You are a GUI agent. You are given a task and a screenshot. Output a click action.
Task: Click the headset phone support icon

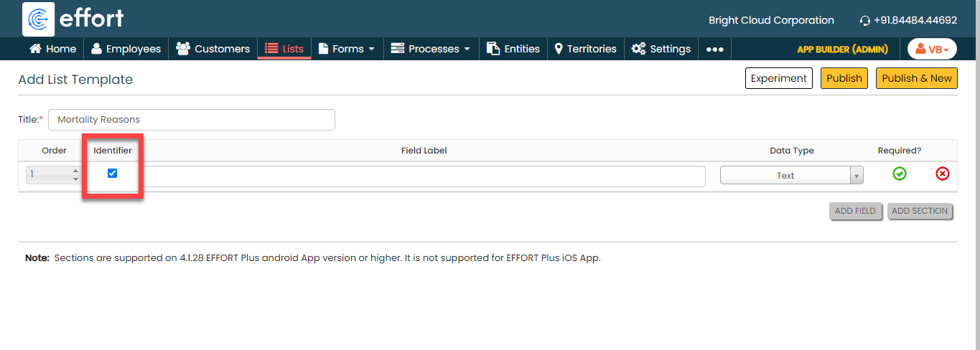pyautogui.click(x=864, y=21)
